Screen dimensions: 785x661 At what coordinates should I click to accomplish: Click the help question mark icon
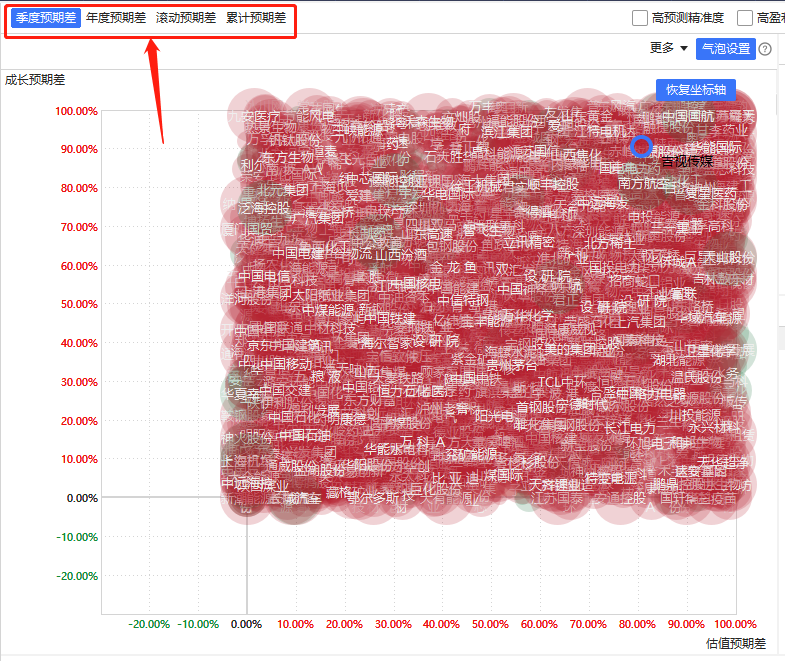point(765,49)
